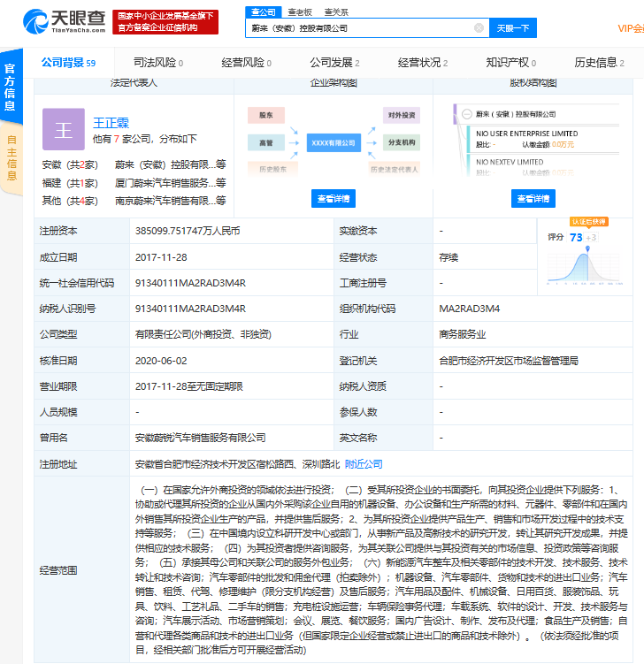Click the purple 王 avatar
The width and height of the screenshot is (644, 664).
tap(64, 129)
